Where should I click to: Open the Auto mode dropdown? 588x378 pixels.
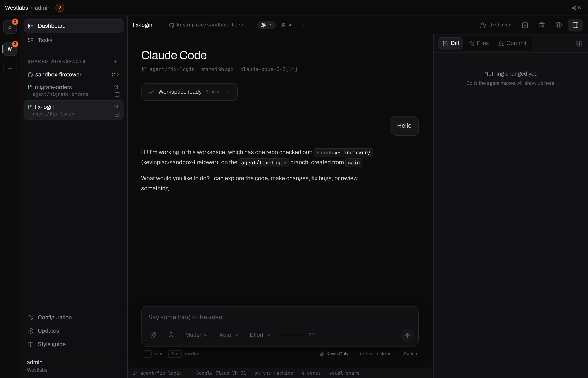(x=228, y=335)
